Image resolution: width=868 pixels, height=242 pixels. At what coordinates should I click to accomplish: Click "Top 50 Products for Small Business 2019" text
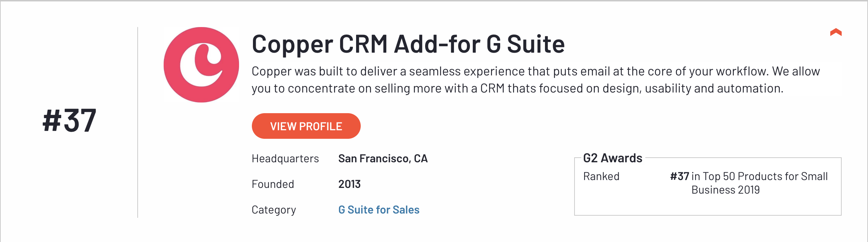tap(759, 183)
